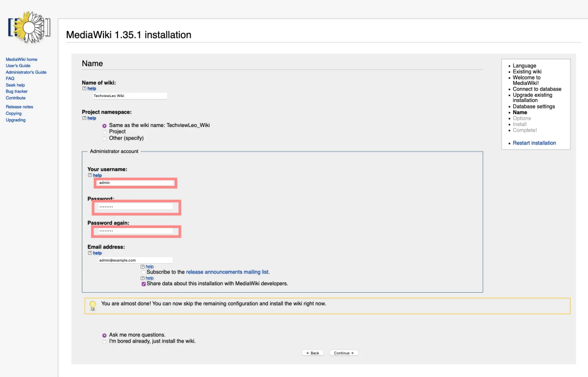The image size is (588, 377).
Task: Select 'Same as the wiki name' namespace option
Action: click(104, 126)
